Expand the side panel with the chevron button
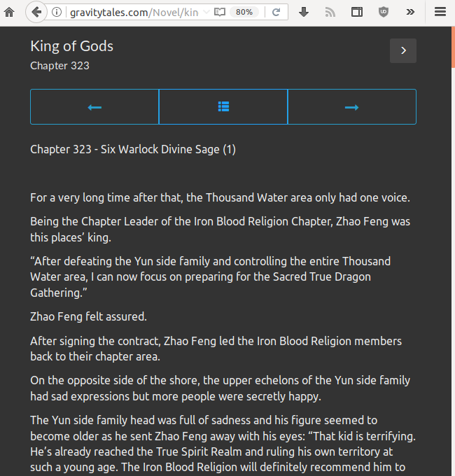455x476 pixels. tap(403, 50)
